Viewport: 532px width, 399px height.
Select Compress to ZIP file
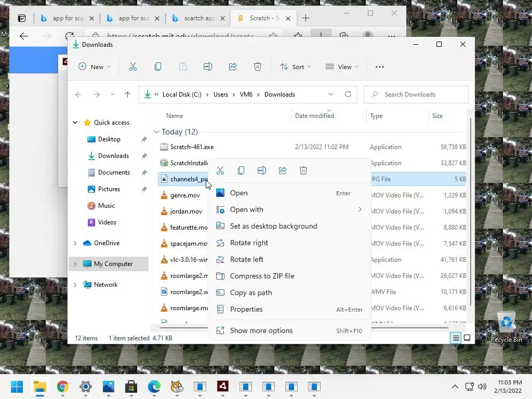point(289,276)
